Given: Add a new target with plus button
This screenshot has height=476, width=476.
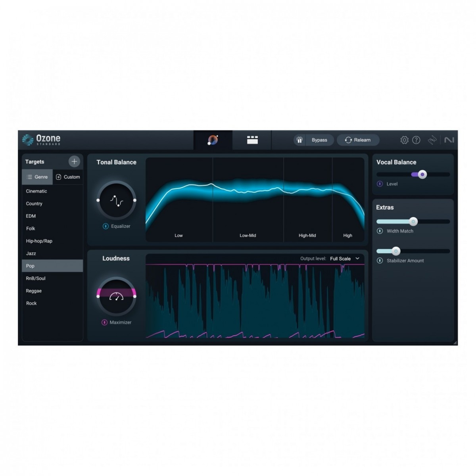Looking at the screenshot, I should pos(74,161).
